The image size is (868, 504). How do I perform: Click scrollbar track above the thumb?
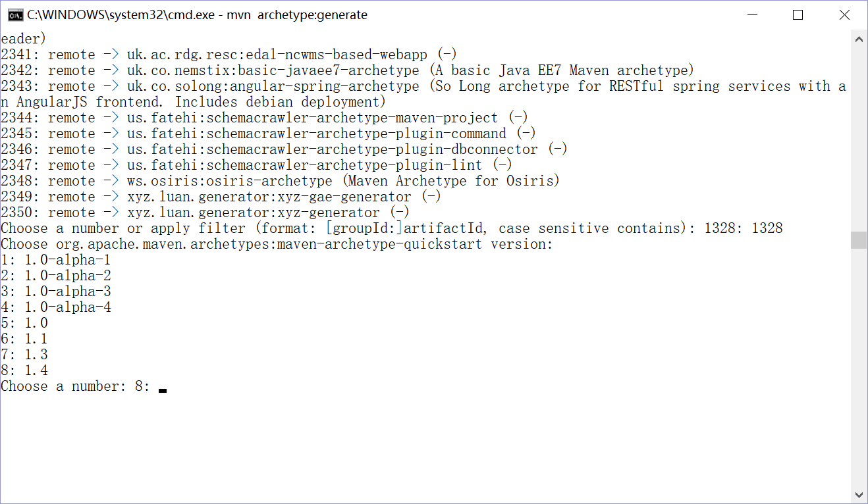859,139
